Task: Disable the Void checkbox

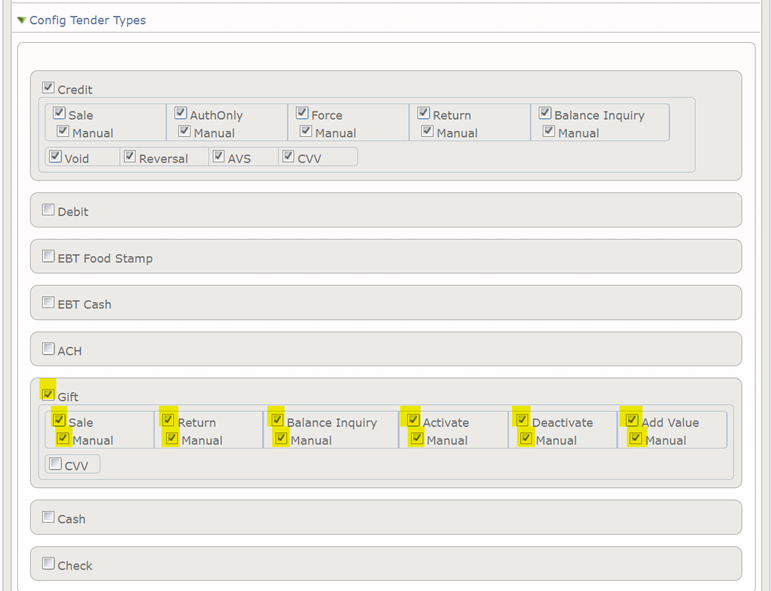Action: click(55, 157)
